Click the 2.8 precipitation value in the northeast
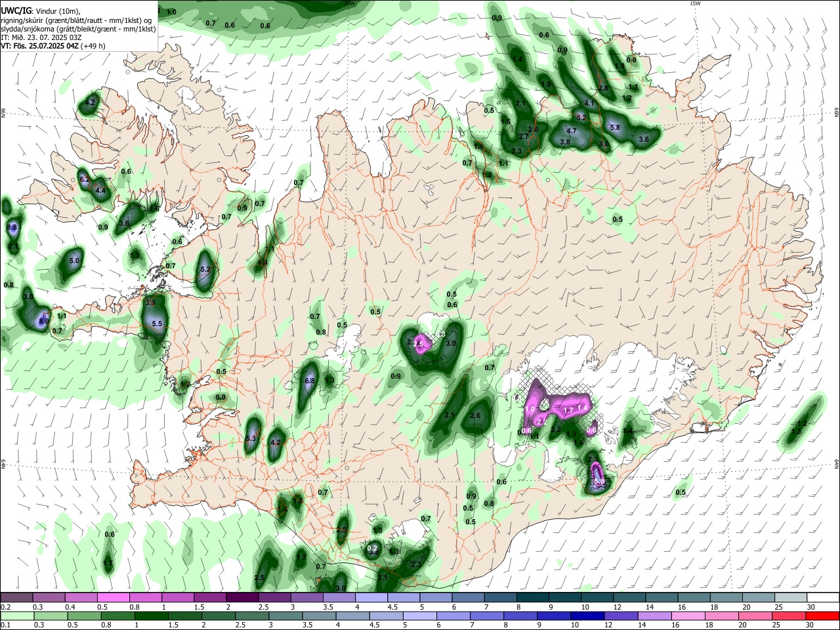840x630 pixels. (604, 88)
